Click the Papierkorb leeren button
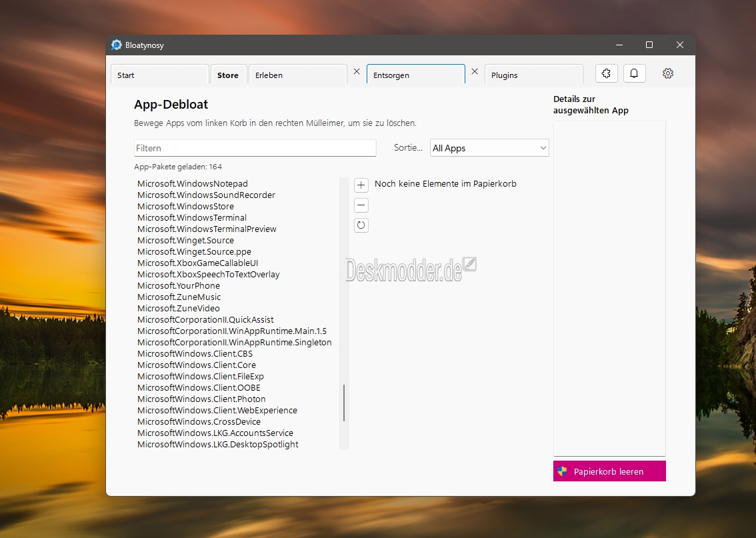 (x=609, y=471)
